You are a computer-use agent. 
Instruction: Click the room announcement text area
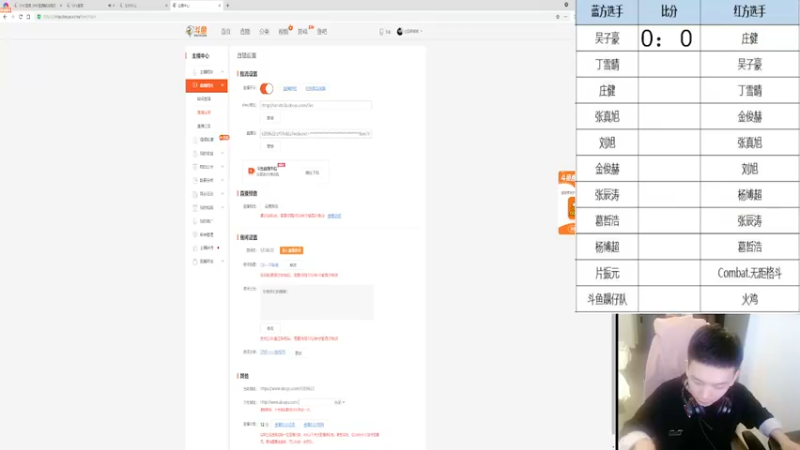tap(317, 303)
